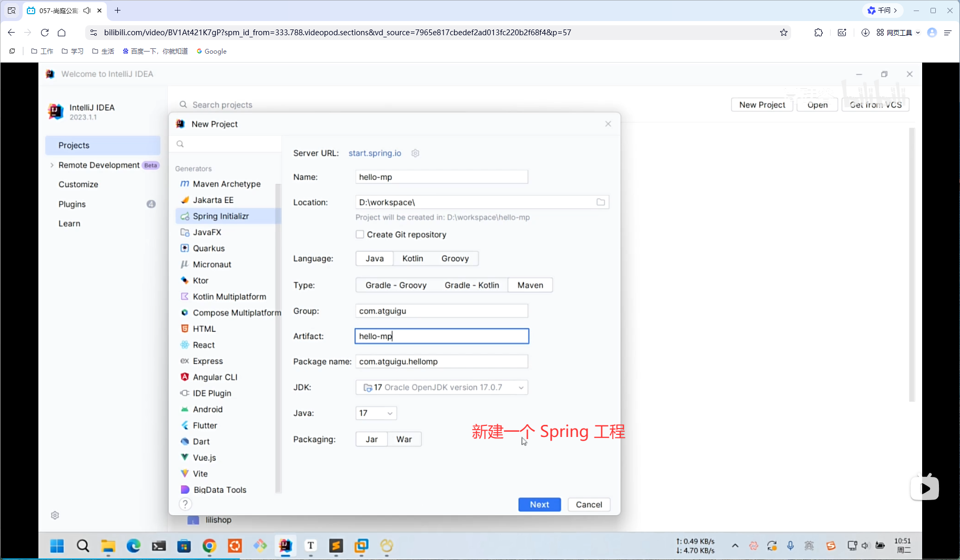The image size is (960, 560).
Task: Click the Open project button
Action: [x=817, y=105]
